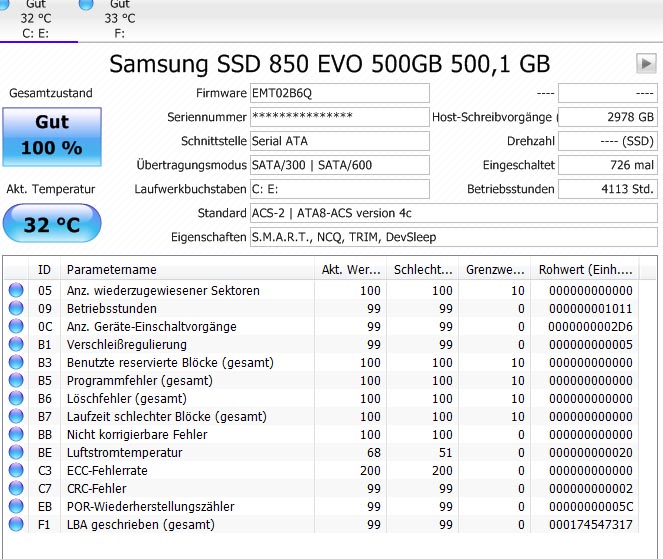Click the Übertragungsmodus SATA/300 | SATA/600 field
663x559 pixels.
340,165
